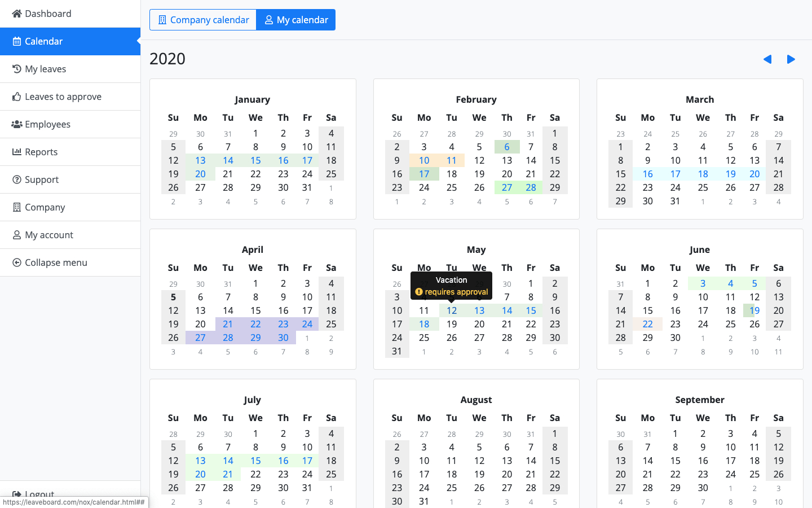812x508 pixels.
Task: Select February 17 highlighted day
Action: (x=424, y=174)
